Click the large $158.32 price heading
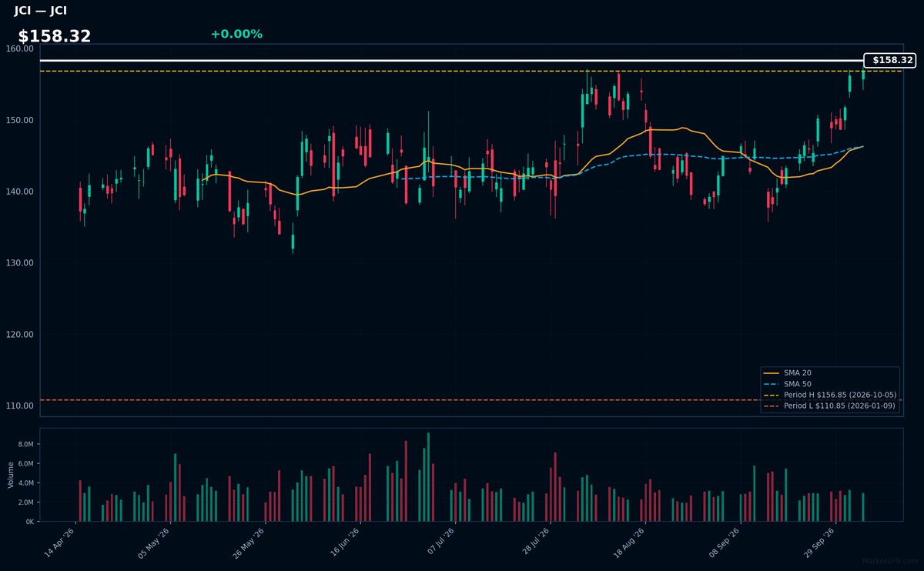 55,36
